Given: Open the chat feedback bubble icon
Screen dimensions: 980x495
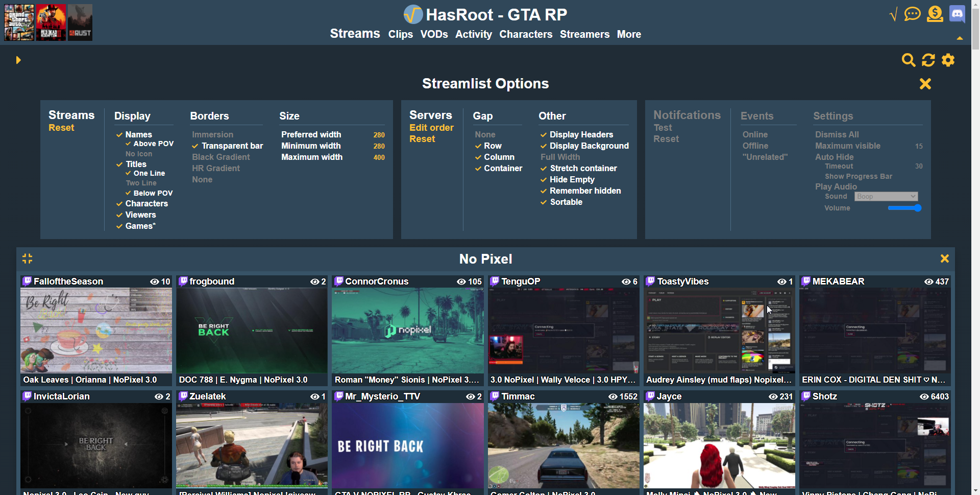Looking at the screenshot, I should [913, 14].
